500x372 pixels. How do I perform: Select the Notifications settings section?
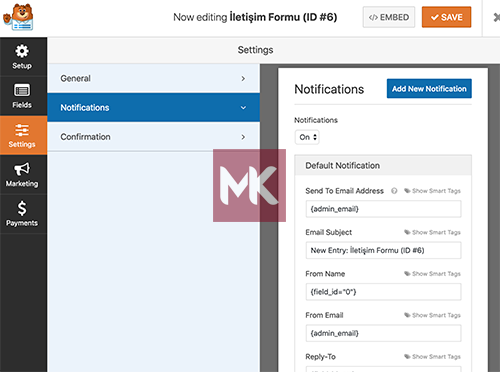(154, 107)
